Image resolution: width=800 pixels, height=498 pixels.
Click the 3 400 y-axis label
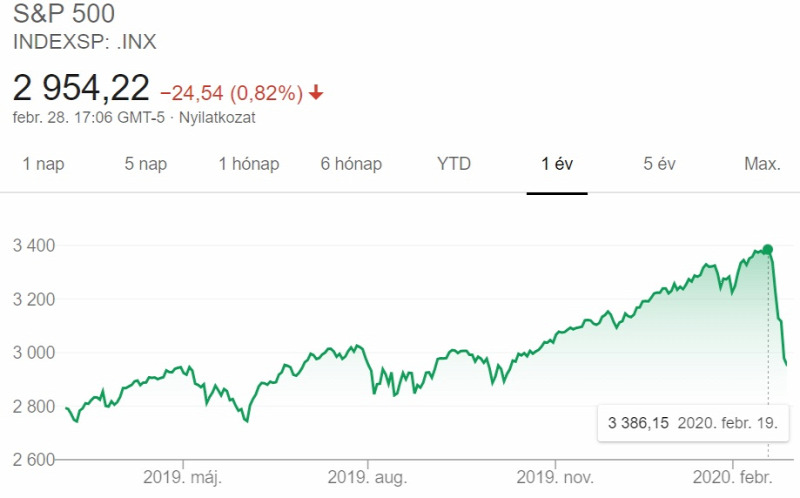(34, 245)
